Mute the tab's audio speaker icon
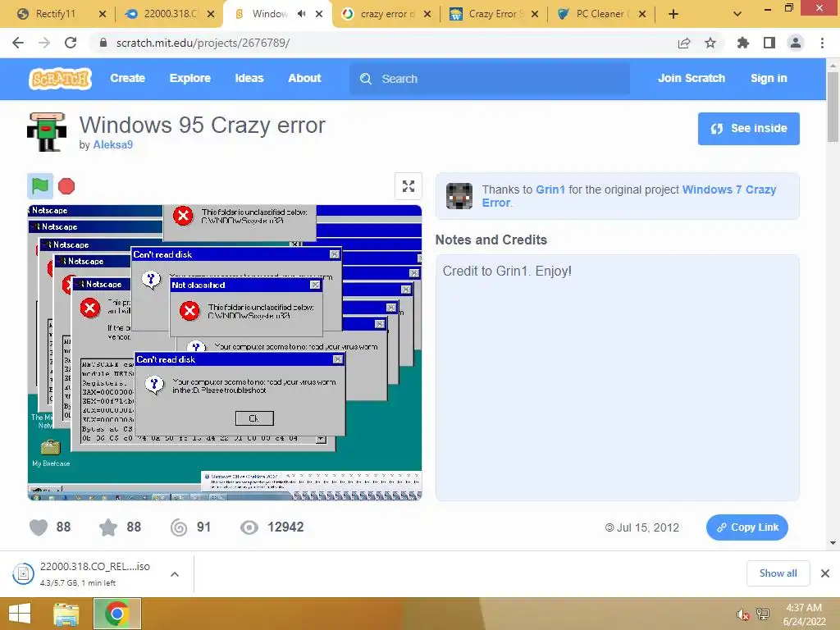This screenshot has width=840, height=630. (302, 14)
